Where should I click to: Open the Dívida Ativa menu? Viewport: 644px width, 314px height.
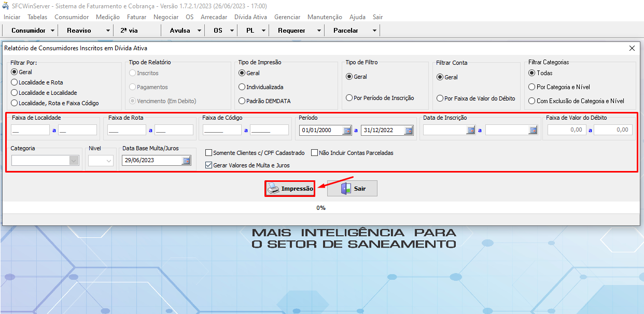(250, 17)
